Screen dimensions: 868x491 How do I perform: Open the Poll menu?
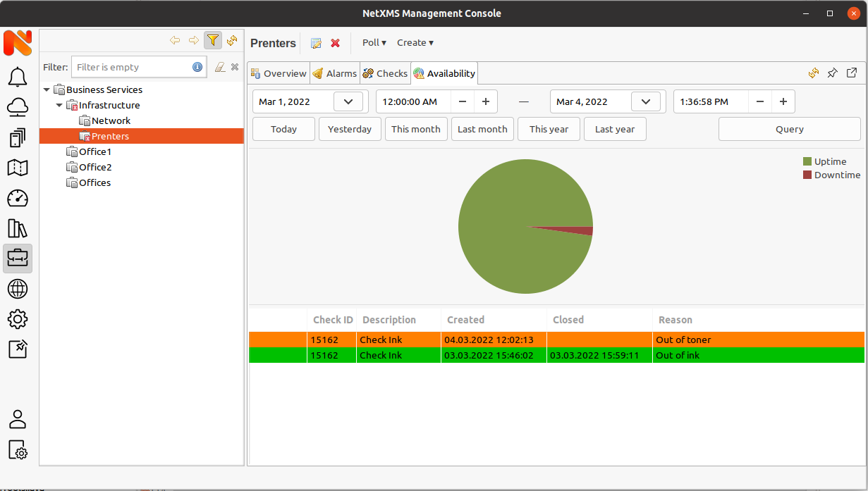pyautogui.click(x=374, y=43)
